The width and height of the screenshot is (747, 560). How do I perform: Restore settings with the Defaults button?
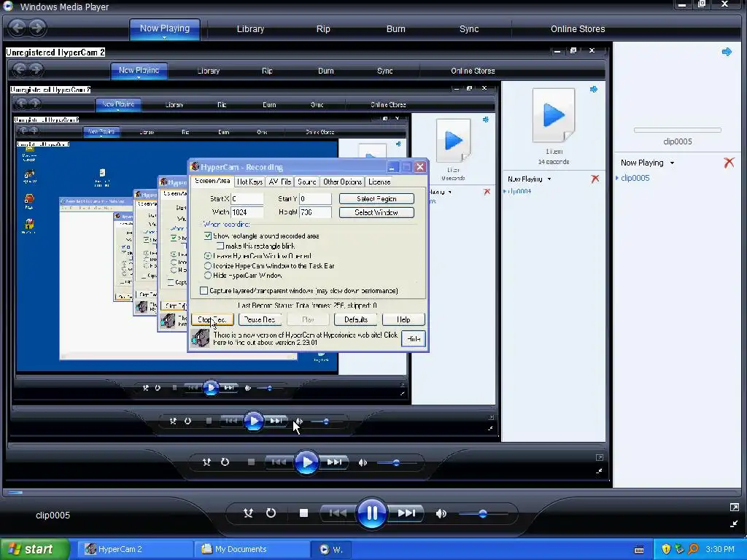[356, 319]
